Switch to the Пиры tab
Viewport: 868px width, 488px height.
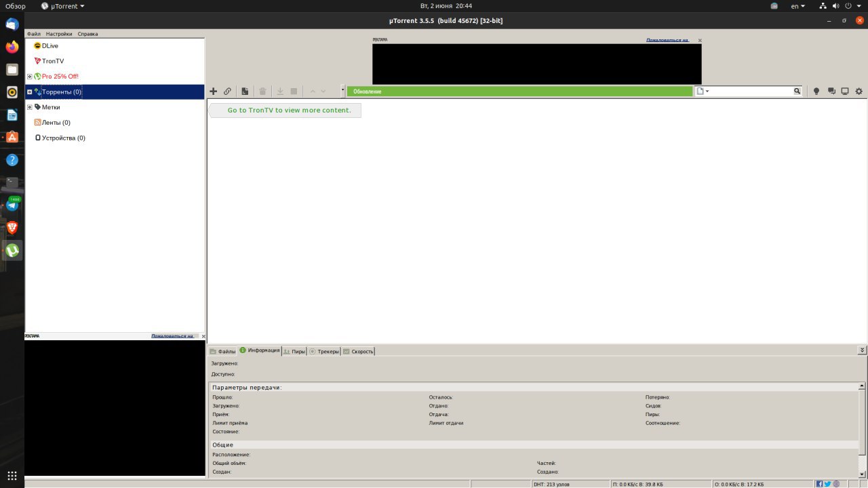[294, 351]
